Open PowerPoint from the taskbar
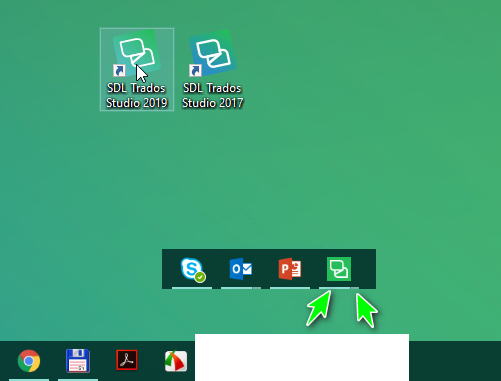 pos(290,269)
